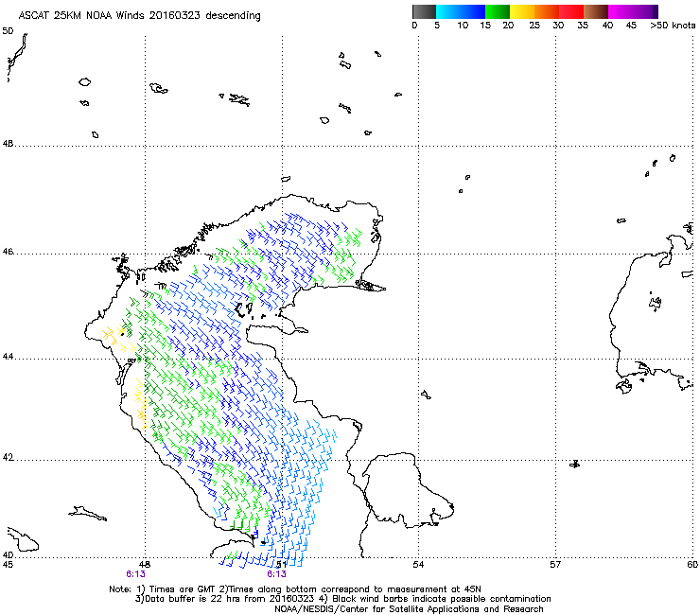Pick the brown 35–40 knot legend segment
Viewport: 700px width, 615px height.
pyautogui.click(x=596, y=11)
